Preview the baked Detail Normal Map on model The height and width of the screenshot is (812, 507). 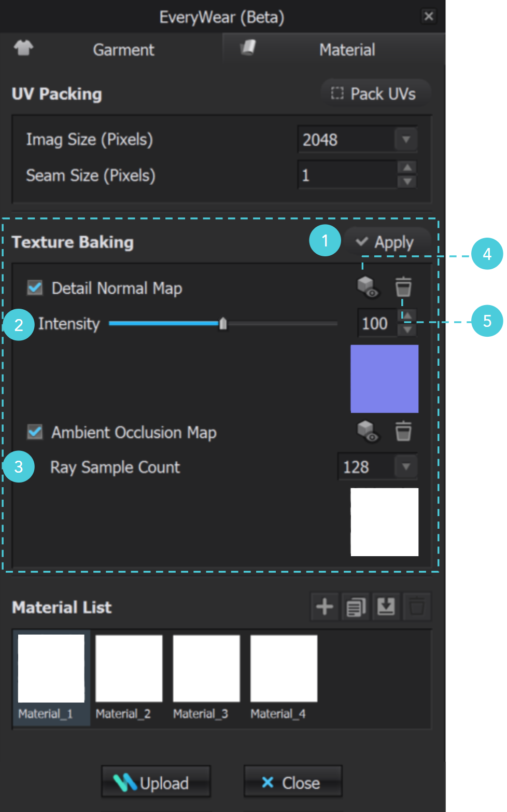tap(367, 287)
